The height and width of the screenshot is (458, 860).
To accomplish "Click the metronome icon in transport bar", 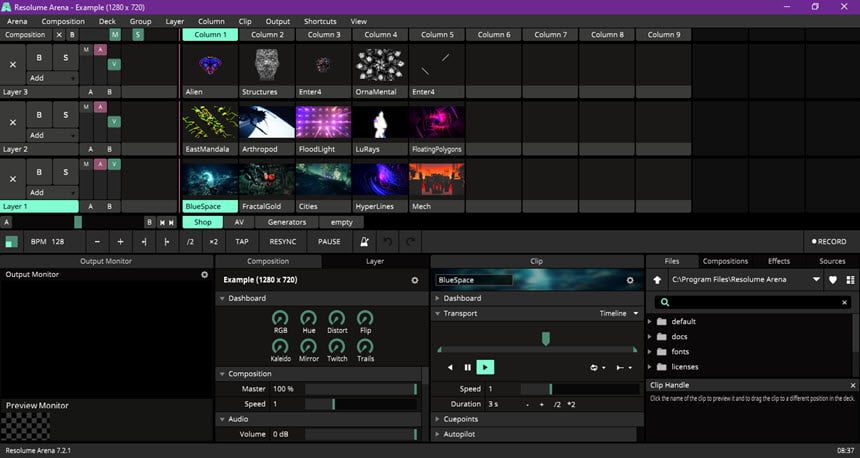I will [x=364, y=241].
